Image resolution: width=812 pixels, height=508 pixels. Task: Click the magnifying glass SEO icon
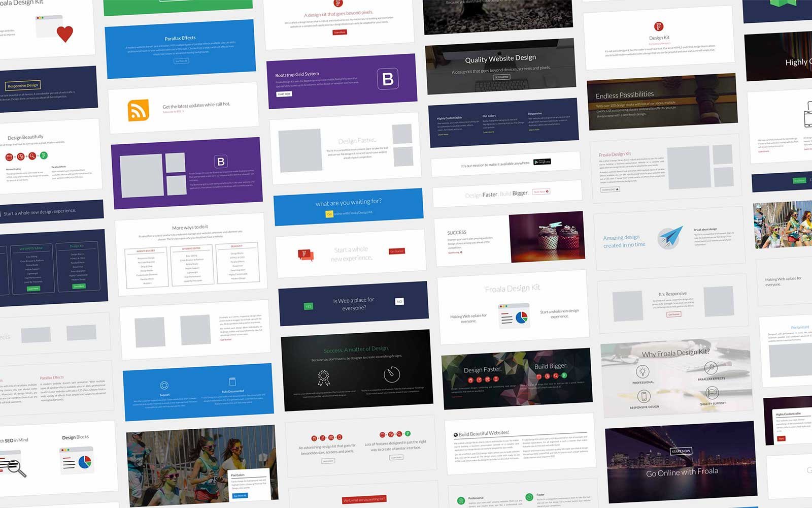coord(14,466)
